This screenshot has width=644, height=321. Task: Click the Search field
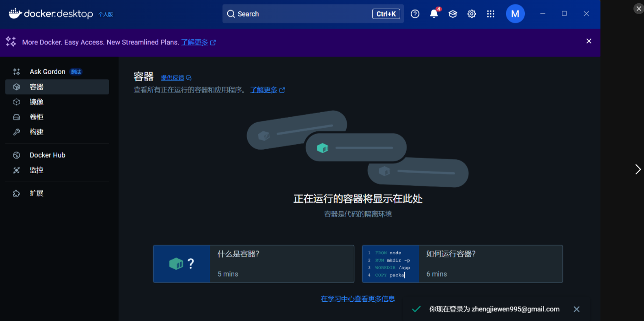tap(313, 14)
